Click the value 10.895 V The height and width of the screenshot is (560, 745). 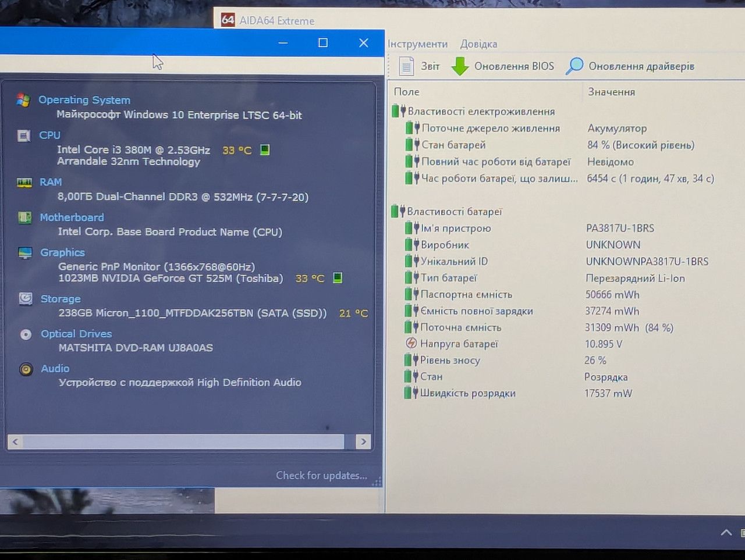pyautogui.click(x=604, y=344)
